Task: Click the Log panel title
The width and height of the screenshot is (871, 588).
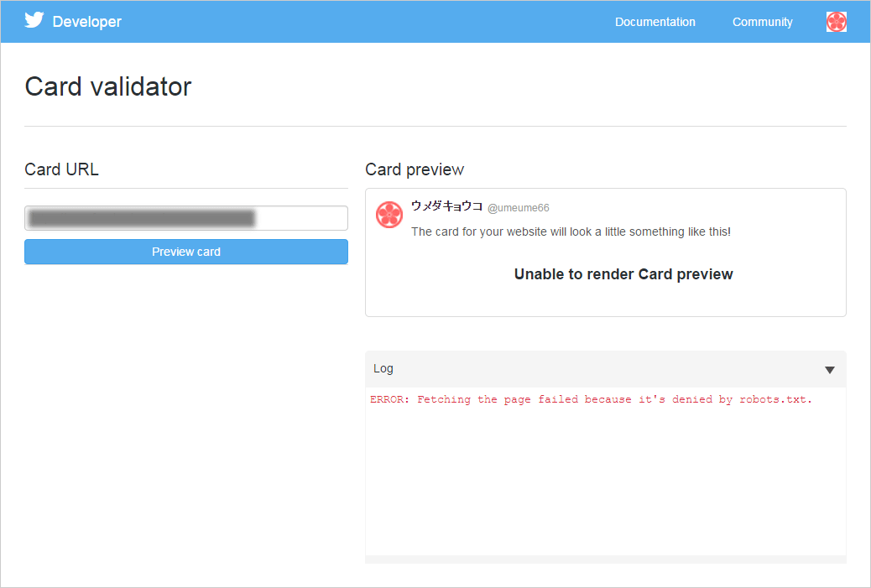Action: point(383,369)
